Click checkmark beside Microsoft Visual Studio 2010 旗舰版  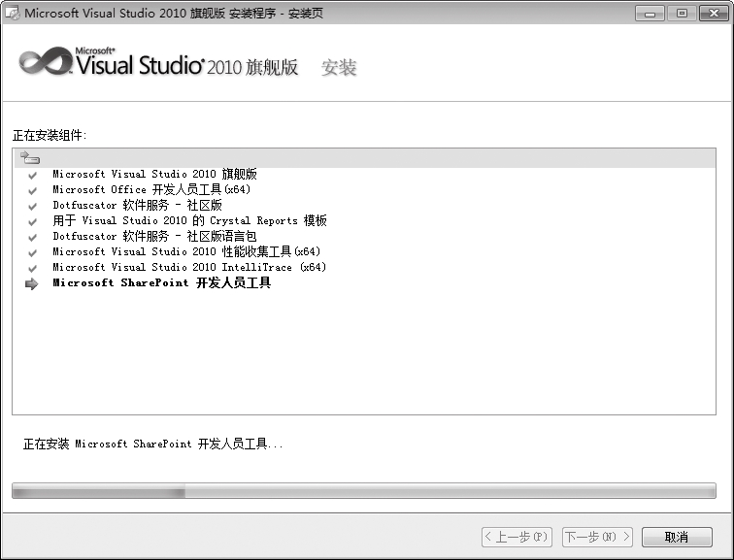click(32, 175)
